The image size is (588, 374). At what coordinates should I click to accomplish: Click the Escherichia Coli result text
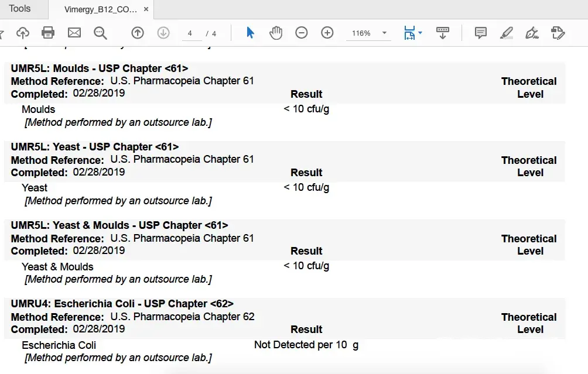coord(306,345)
